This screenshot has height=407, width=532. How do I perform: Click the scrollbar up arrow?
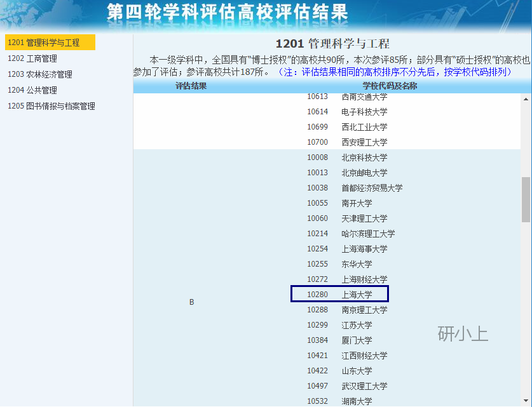(x=526, y=99)
